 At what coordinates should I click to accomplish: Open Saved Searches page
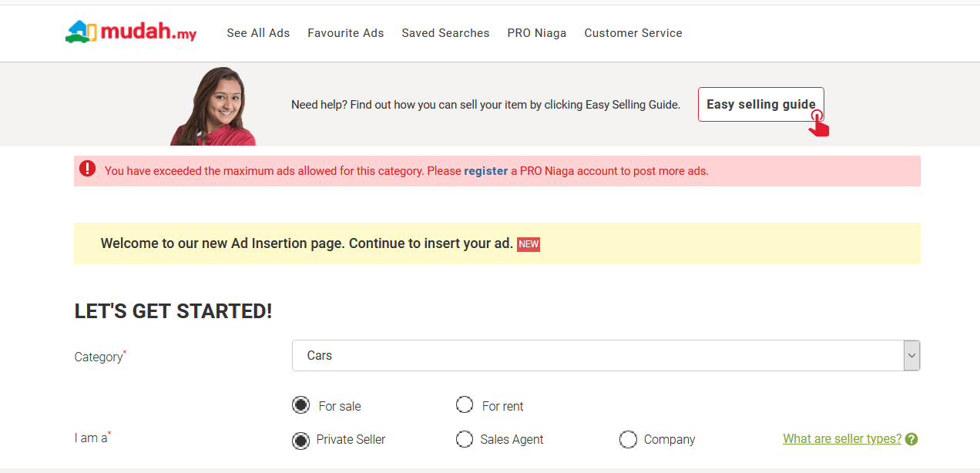pyautogui.click(x=445, y=33)
